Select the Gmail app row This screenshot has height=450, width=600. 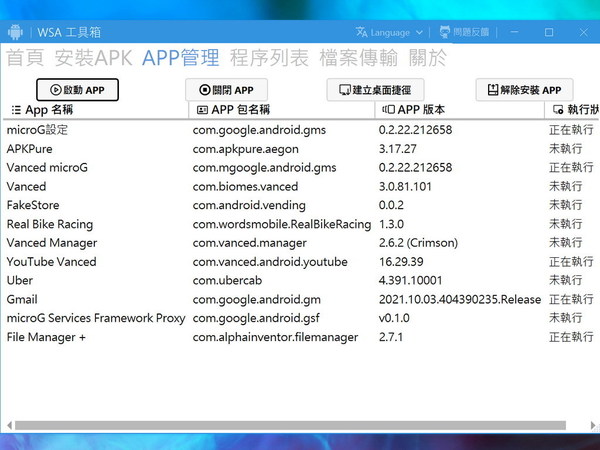click(300, 300)
